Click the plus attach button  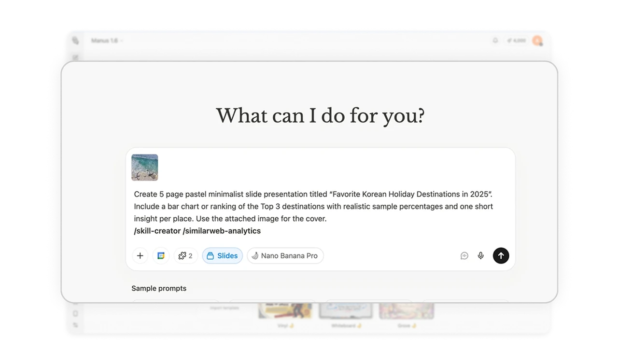click(140, 256)
